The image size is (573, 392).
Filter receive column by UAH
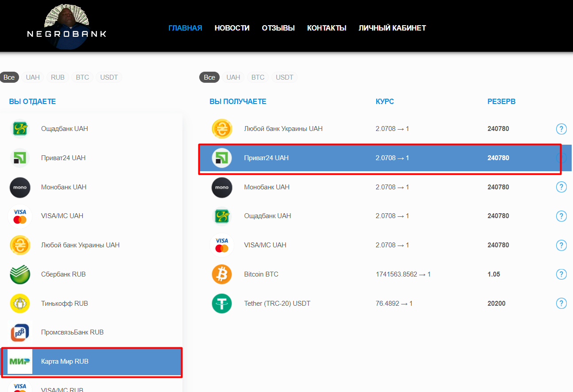[x=233, y=77]
